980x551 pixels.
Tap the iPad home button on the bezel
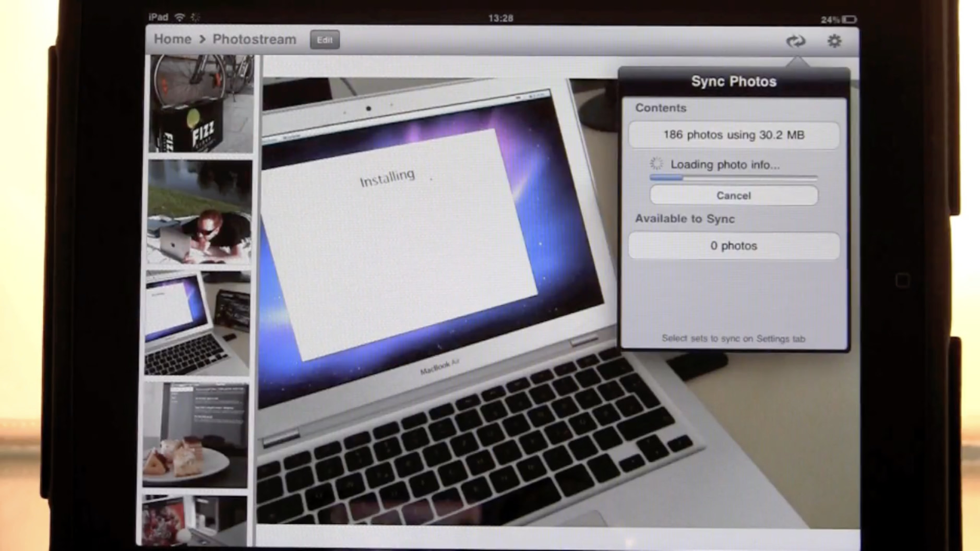pos(902,280)
